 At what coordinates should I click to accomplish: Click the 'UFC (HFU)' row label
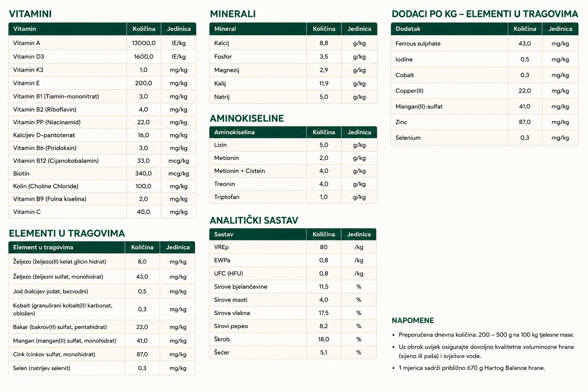point(229,273)
